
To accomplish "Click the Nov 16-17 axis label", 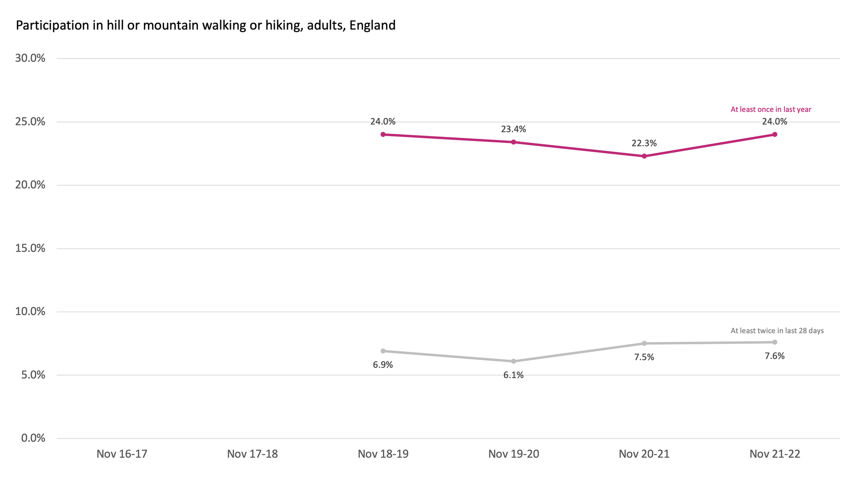I will point(122,454).
